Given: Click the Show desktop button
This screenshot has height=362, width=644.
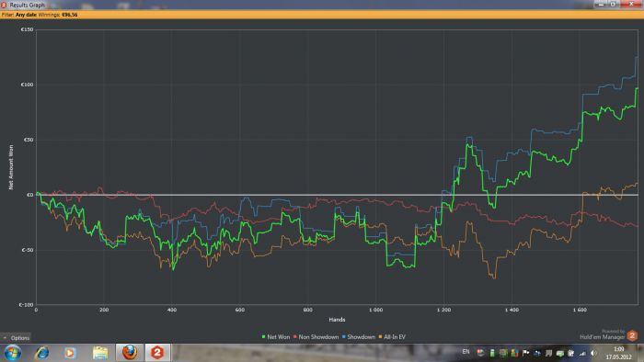Looking at the screenshot, I should 640,353.
